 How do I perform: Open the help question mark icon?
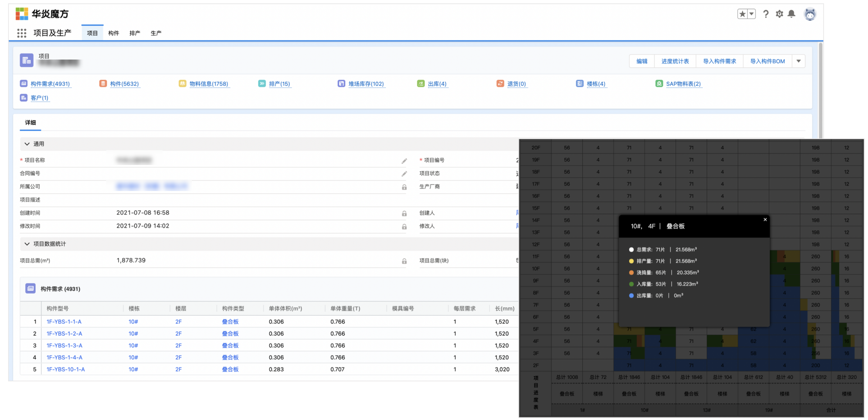[x=766, y=14]
